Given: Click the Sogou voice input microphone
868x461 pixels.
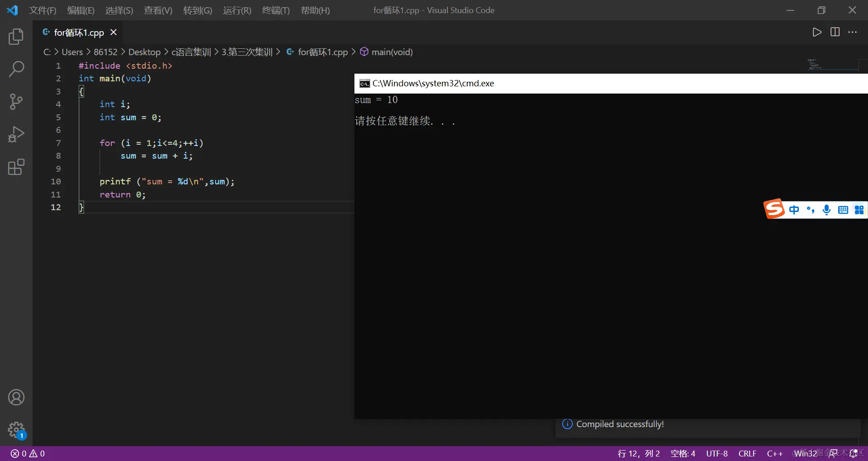Looking at the screenshot, I should 827,210.
